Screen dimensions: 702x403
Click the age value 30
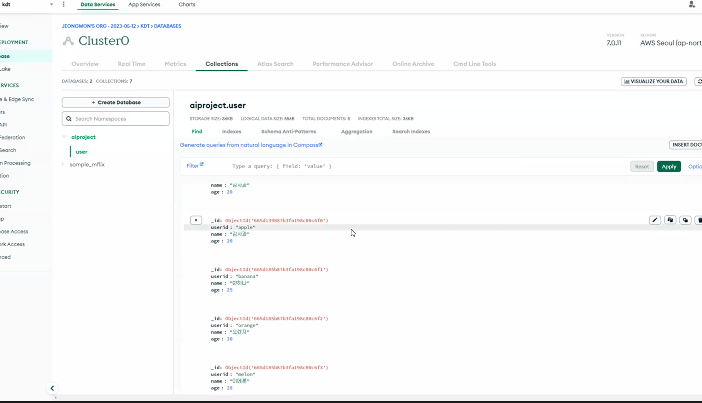point(229,339)
